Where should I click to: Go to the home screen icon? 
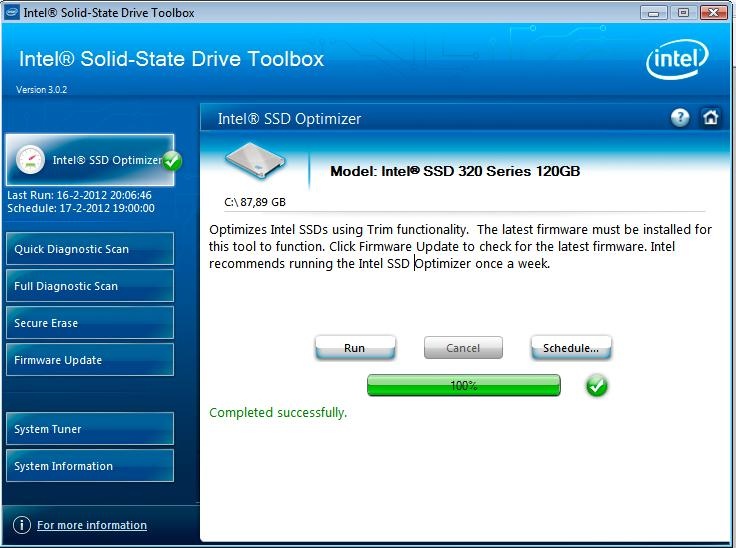710,117
